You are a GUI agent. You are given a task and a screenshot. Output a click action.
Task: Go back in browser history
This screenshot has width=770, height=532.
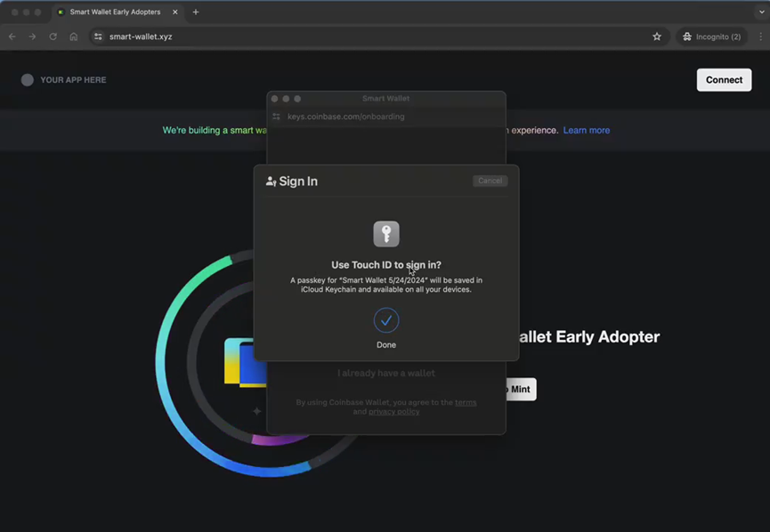(12, 36)
